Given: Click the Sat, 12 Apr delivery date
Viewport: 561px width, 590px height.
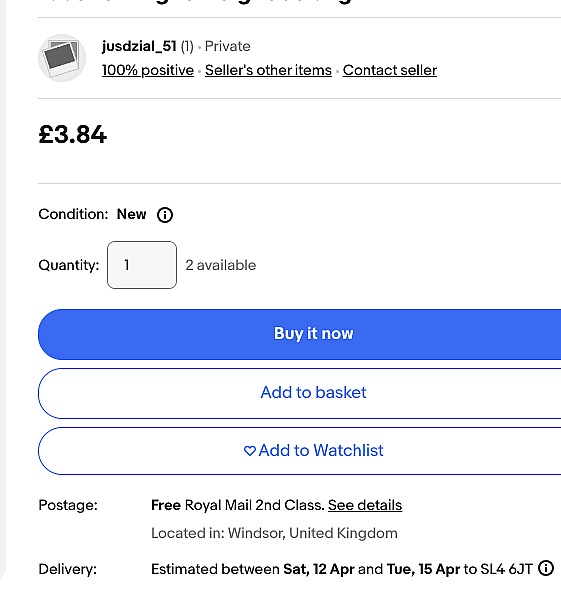Looking at the screenshot, I should point(319,569).
